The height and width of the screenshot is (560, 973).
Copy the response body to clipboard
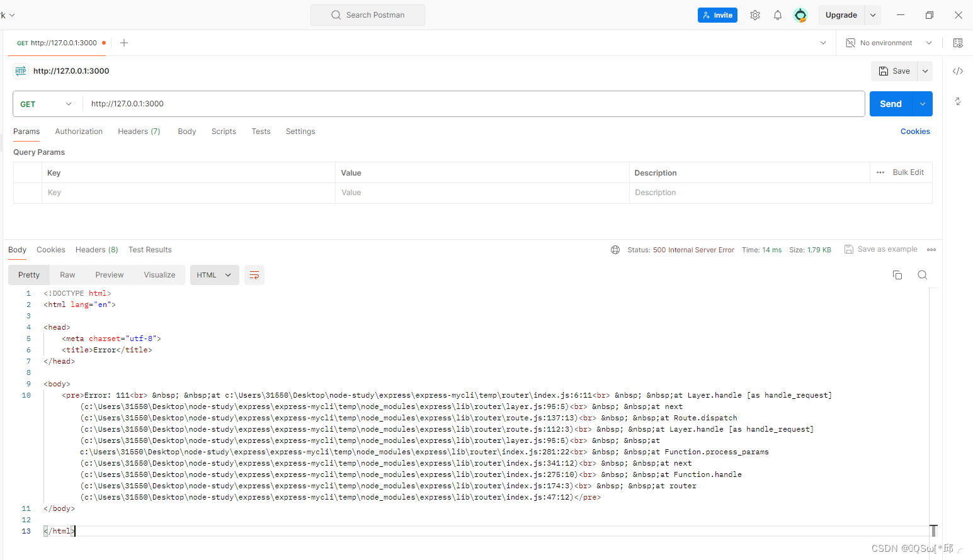pyautogui.click(x=897, y=275)
